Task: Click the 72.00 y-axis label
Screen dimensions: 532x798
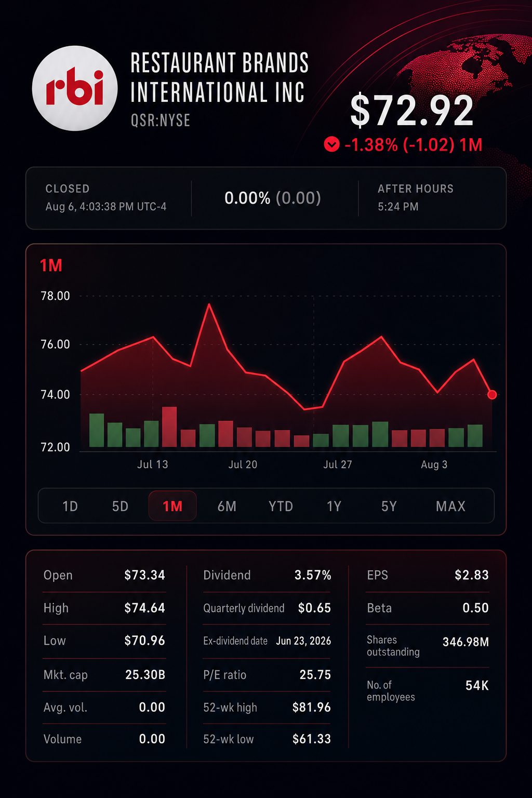Action: 56,447
